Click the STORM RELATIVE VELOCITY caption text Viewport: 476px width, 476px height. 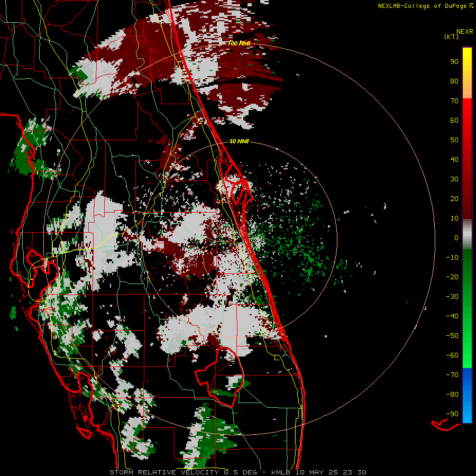coord(164,472)
